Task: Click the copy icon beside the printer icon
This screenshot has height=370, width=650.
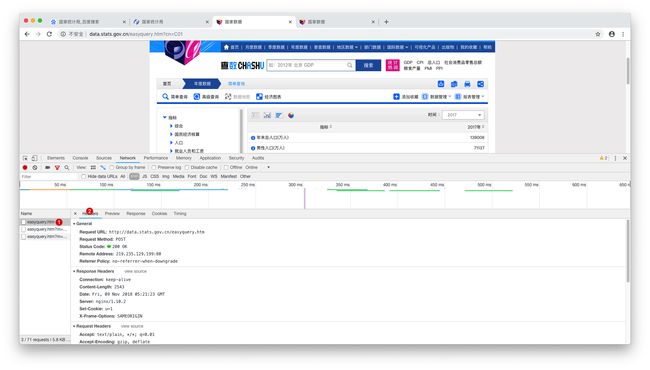Action: pos(454,84)
